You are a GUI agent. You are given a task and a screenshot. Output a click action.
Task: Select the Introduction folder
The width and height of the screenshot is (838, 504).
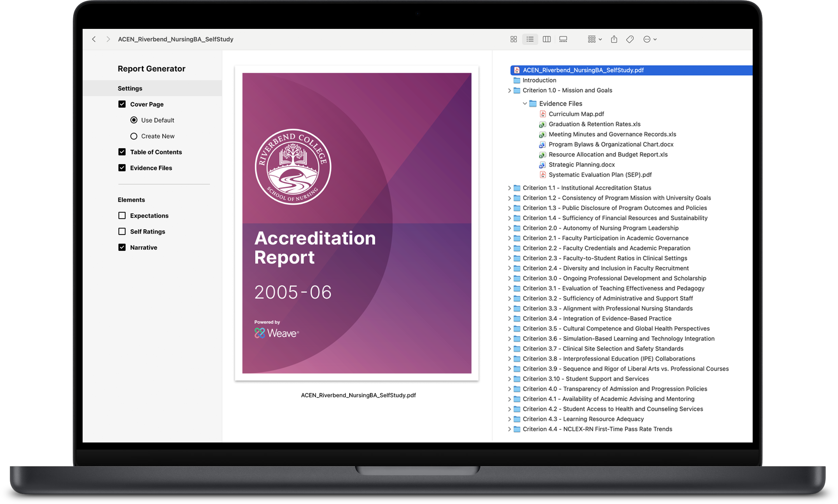pyautogui.click(x=539, y=80)
